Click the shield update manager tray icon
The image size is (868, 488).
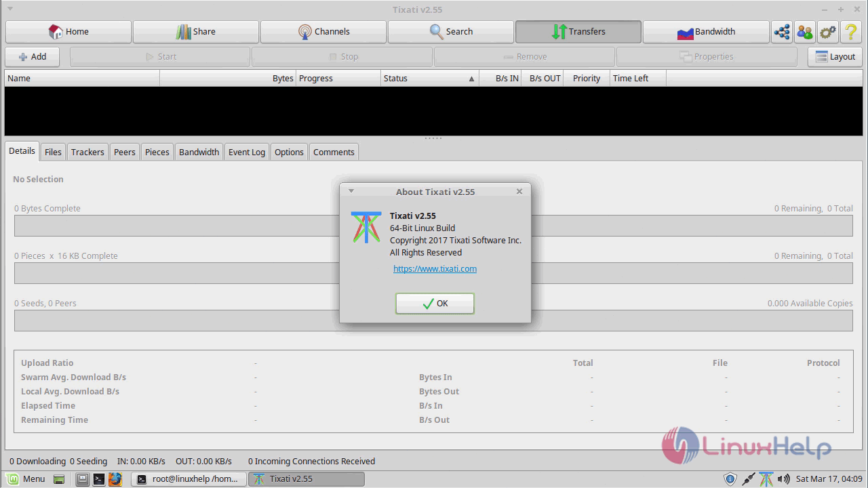coord(730,479)
